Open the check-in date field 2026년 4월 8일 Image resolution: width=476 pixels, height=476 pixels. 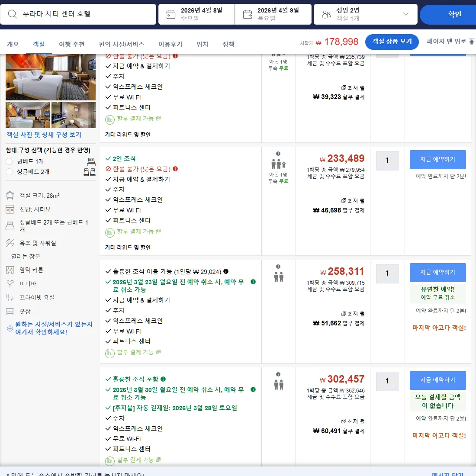click(196, 14)
